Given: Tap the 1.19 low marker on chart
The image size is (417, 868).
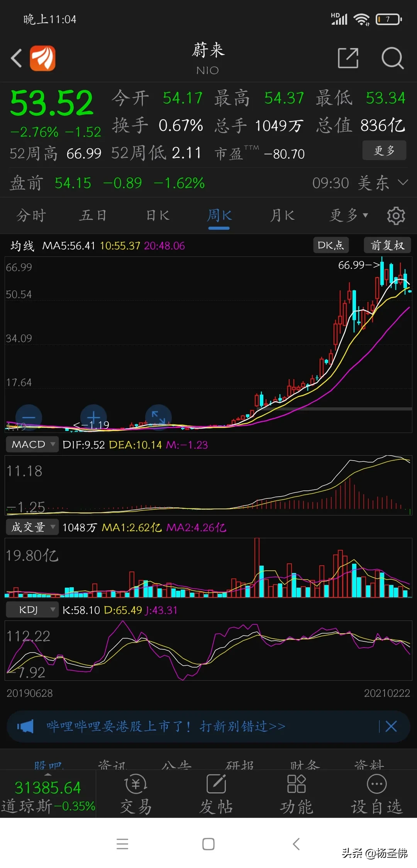Looking at the screenshot, I should (x=91, y=425).
